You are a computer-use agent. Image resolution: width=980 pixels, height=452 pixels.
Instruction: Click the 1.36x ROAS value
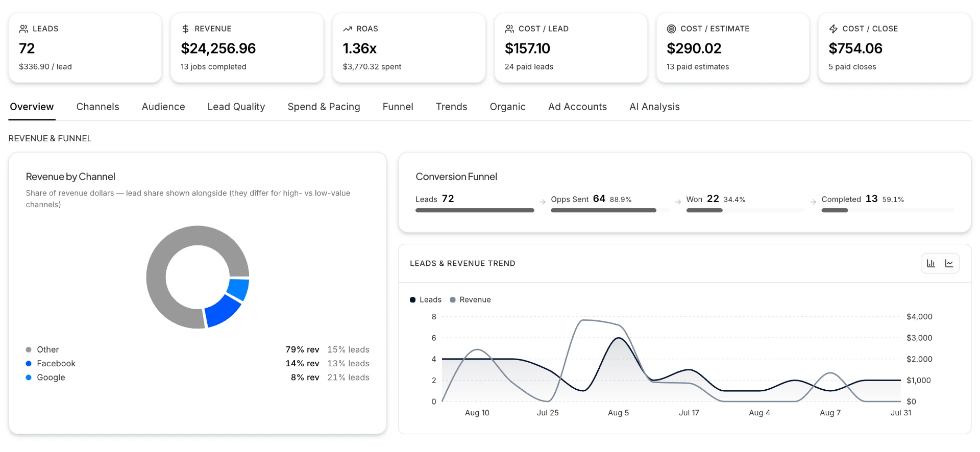tap(360, 48)
